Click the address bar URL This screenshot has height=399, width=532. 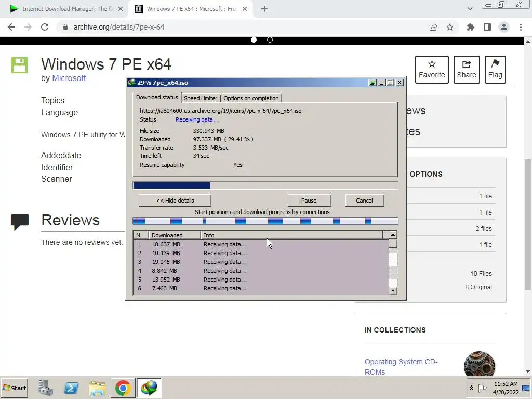point(119,27)
